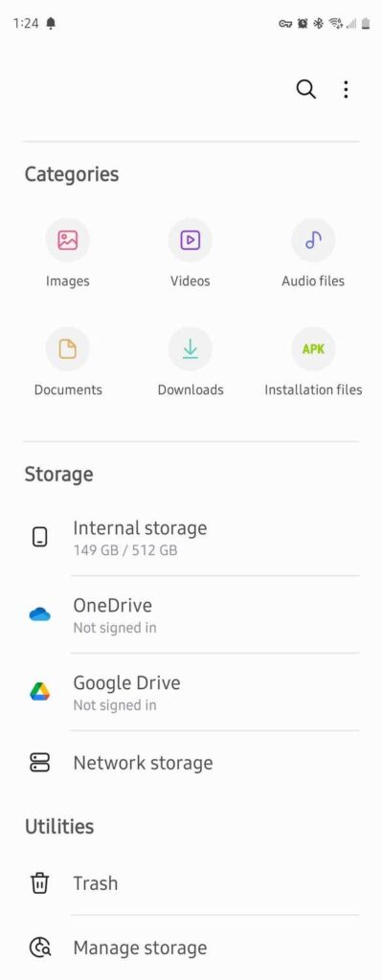Viewport: 382px width, 980px height.
Task: Tap the Google Drive triangle icon
Action: pos(40,692)
